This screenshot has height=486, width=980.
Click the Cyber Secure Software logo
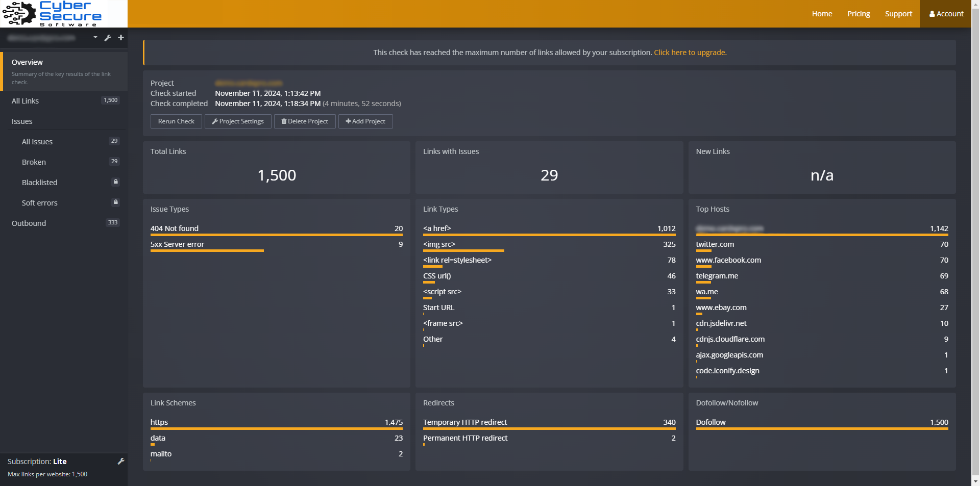(52, 14)
